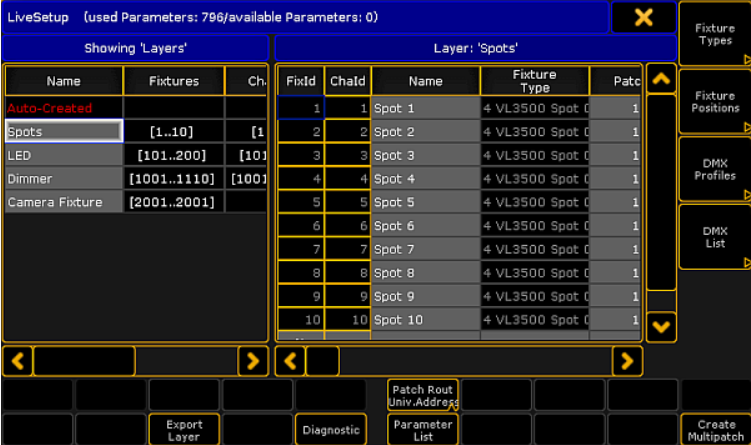
Task: Click the Spot 5 name cell
Action: tap(425, 202)
